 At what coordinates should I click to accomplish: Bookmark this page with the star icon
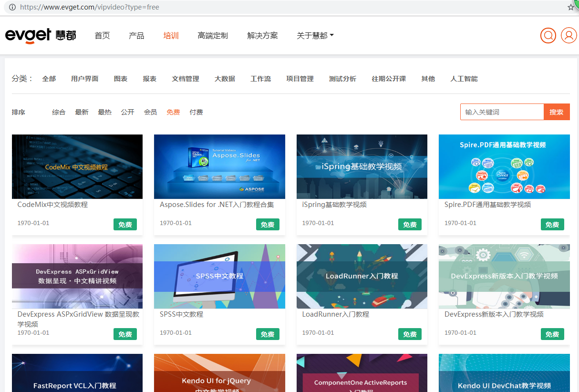click(571, 7)
